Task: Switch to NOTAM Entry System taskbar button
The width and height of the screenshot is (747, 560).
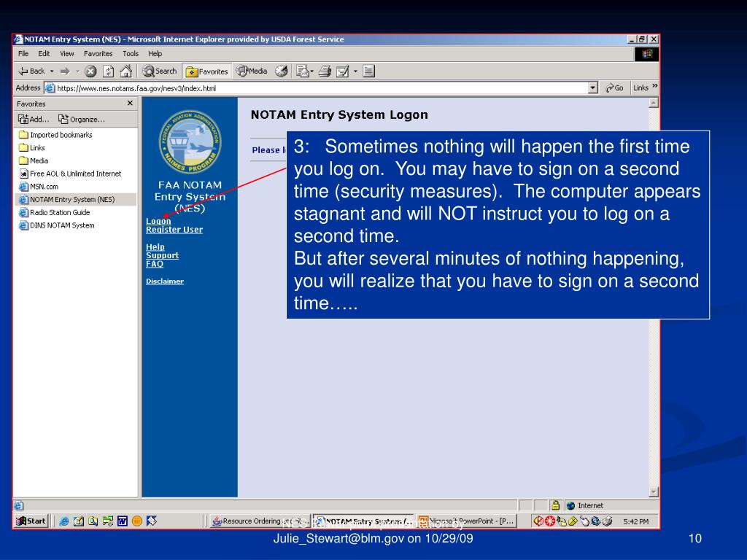Action: tap(363, 521)
